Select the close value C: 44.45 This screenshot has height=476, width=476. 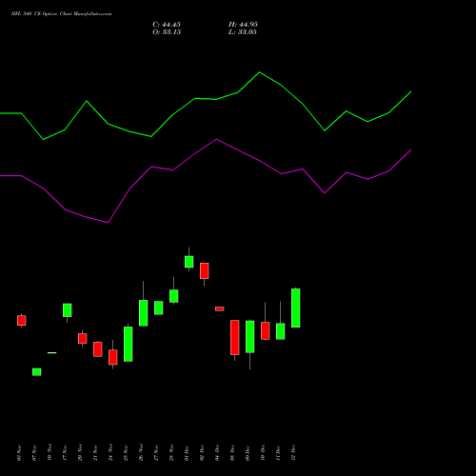167,25
